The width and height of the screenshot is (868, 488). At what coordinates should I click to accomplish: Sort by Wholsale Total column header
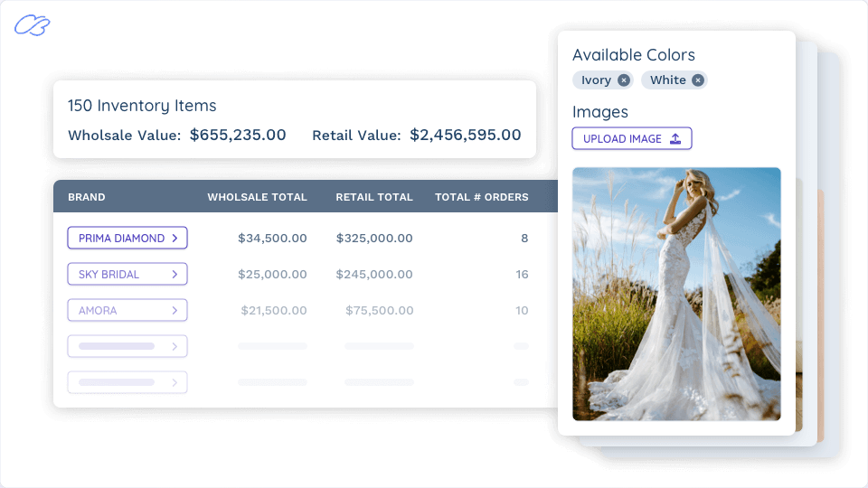(257, 197)
